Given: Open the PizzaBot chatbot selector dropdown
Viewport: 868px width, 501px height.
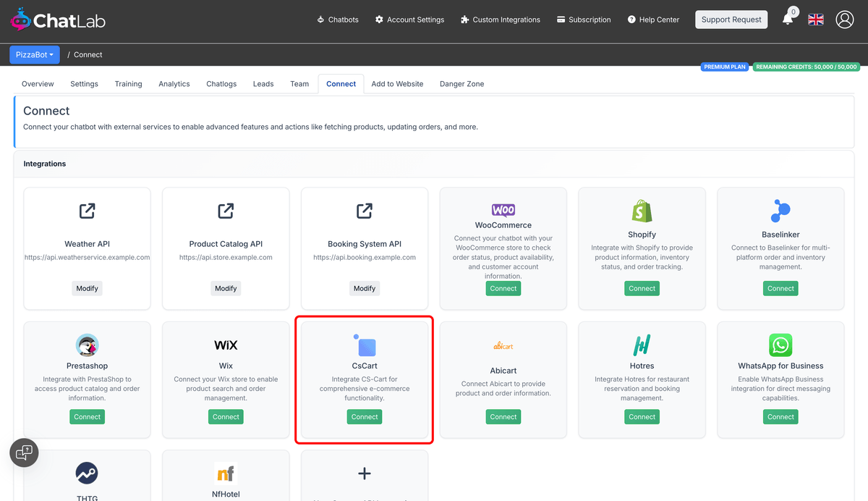Looking at the screenshot, I should tap(34, 54).
